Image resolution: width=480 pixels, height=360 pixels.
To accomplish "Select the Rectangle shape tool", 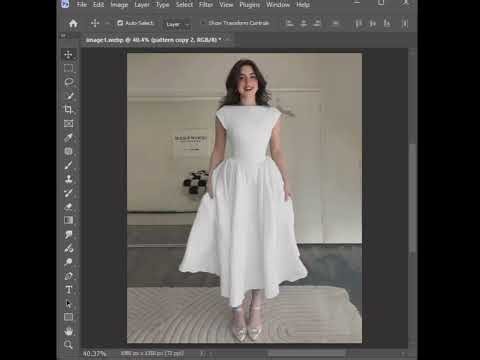I will [x=68, y=317].
